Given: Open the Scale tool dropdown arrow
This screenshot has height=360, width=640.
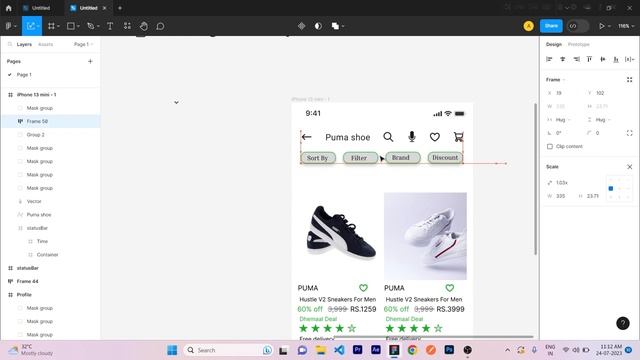Looking at the screenshot, I should 38,26.
